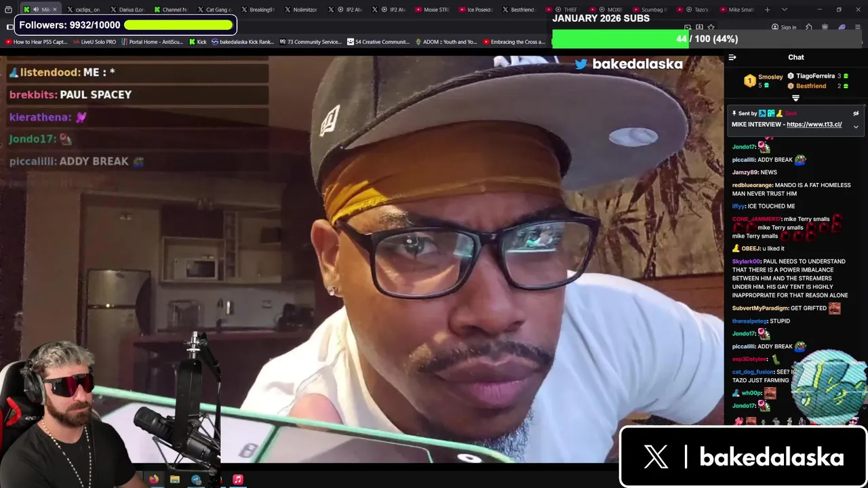Switch to the Cat Gang browser tab
This screenshot has height=488, width=868.
point(213,9)
